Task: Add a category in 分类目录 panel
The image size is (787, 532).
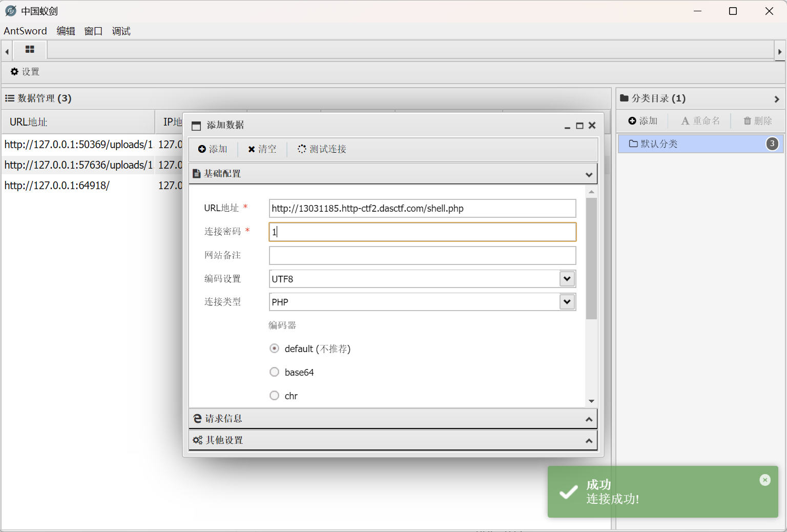Action: pos(643,121)
